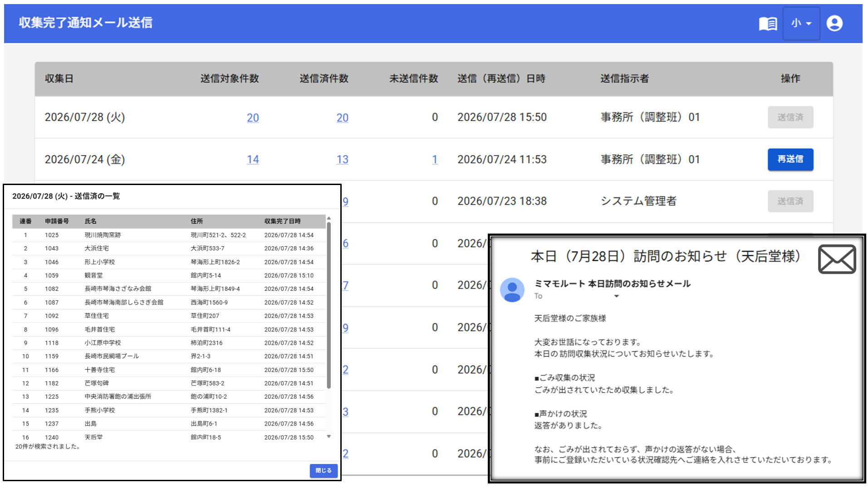Viewport: 868px width, 488px height.
Task: Select row 長崎市民網場プール in sent list
Action: [169, 356]
